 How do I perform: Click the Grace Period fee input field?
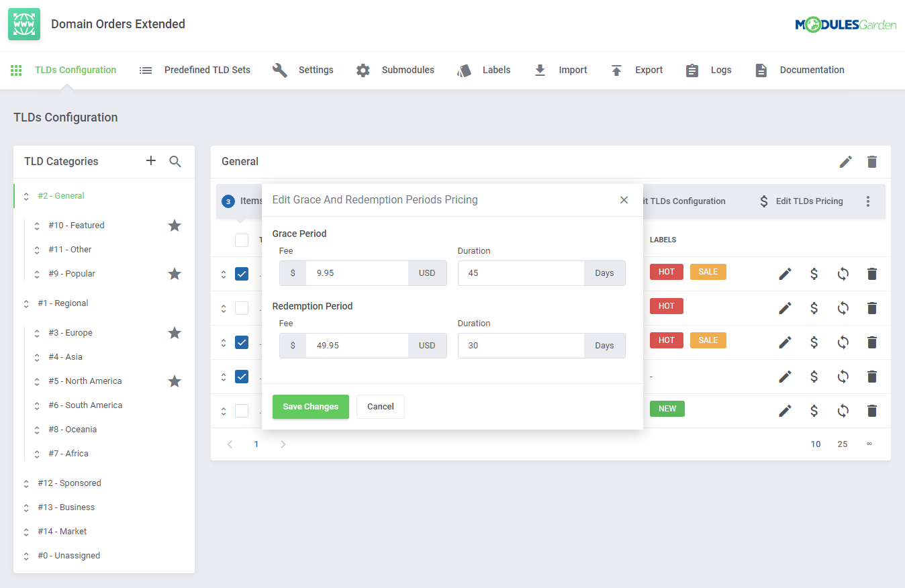click(x=356, y=273)
